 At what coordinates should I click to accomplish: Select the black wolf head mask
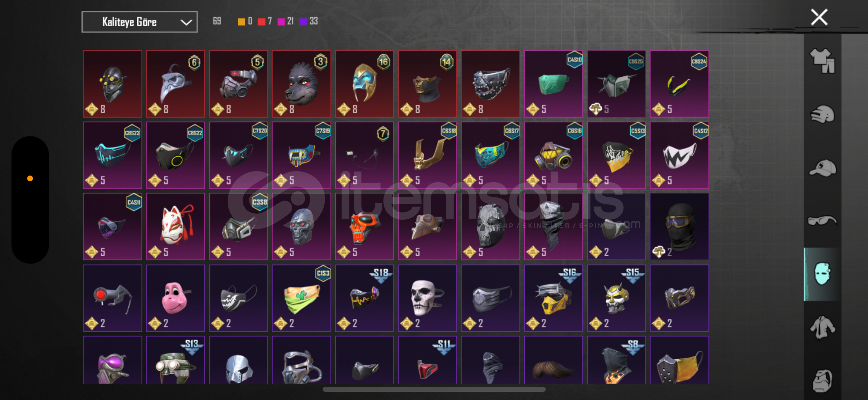(x=301, y=84)
